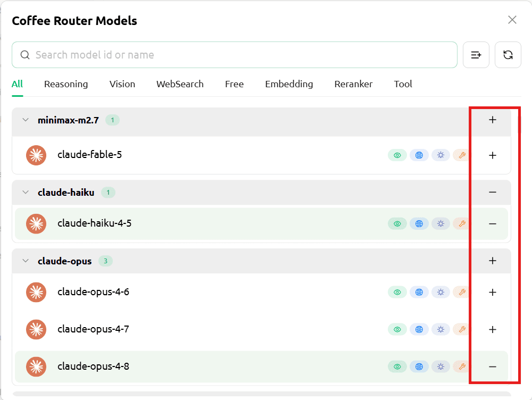Add the claude-opus-4-6 model
532x400 pixels.
point(493,293)
